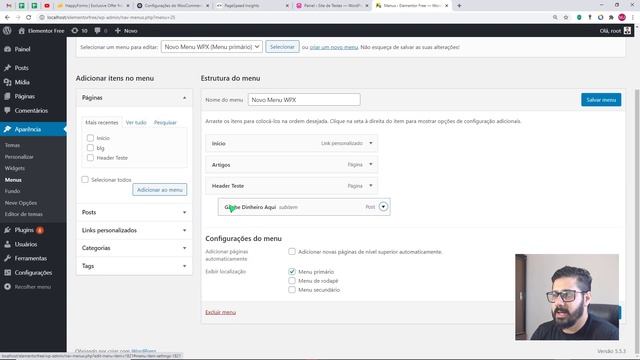This screenshot has width=640, height=360.
Task: Collapse sidebar with Recolher menu
Action: click(33, 287)
